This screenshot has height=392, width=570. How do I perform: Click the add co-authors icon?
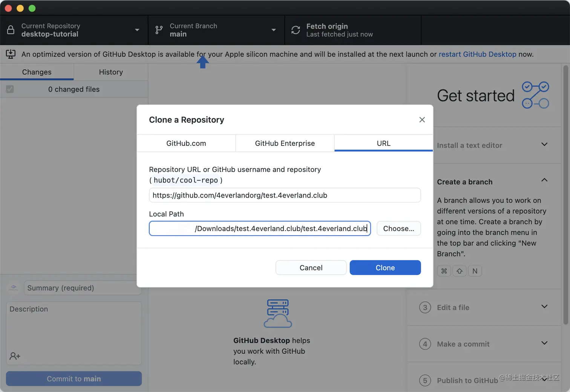15,356
